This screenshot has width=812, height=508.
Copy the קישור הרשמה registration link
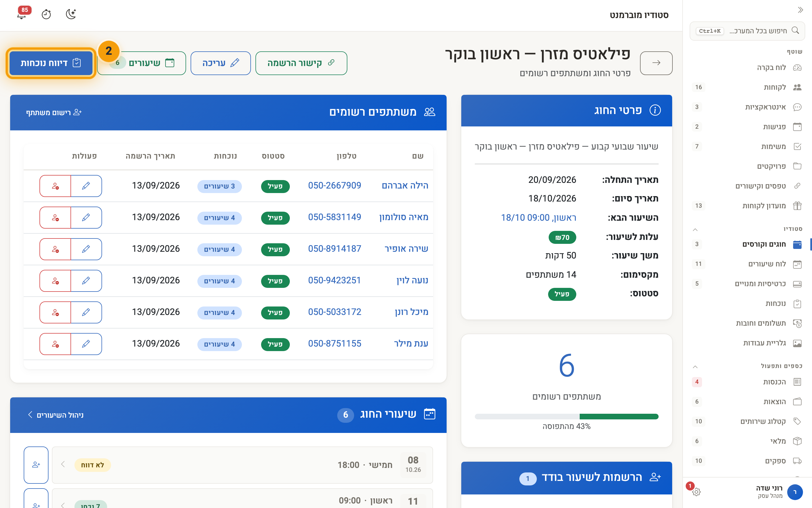point(301,63)
